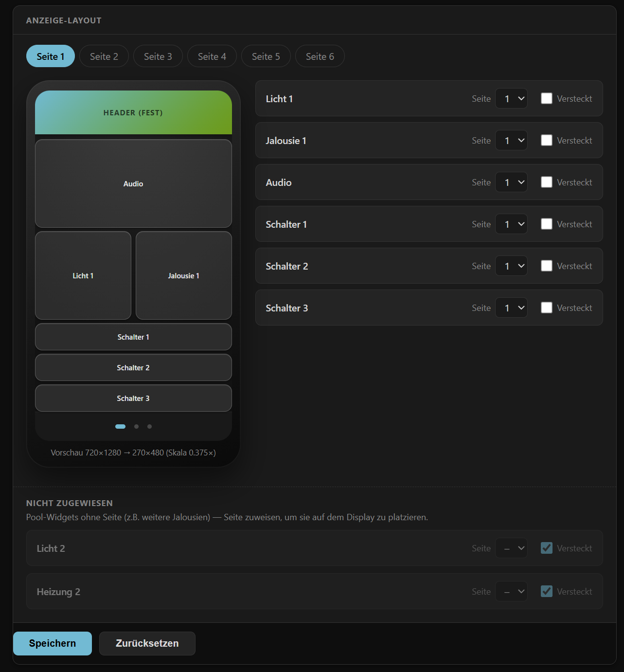Click the Licht 2 row label
This screenshot has width=624, height=672.
pyautogui.click(x=51, y=548)
